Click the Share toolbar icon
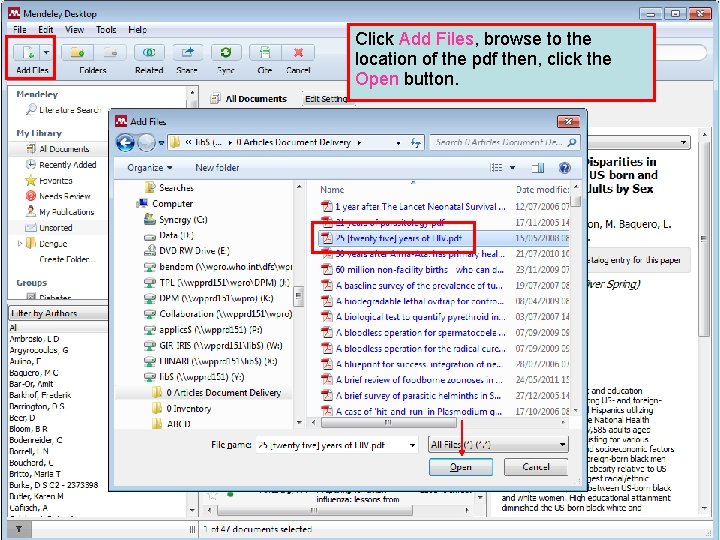The image size is (720, 540). pyautogui.click(x=187, y=53)
